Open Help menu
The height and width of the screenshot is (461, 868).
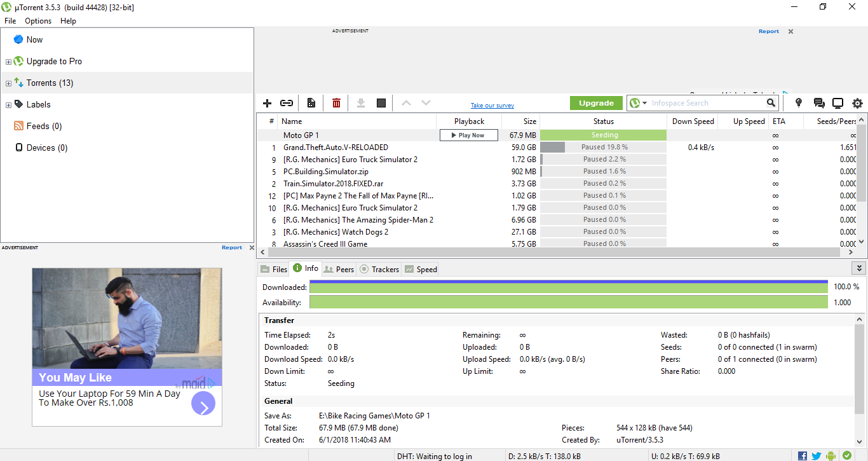[68, 21]
